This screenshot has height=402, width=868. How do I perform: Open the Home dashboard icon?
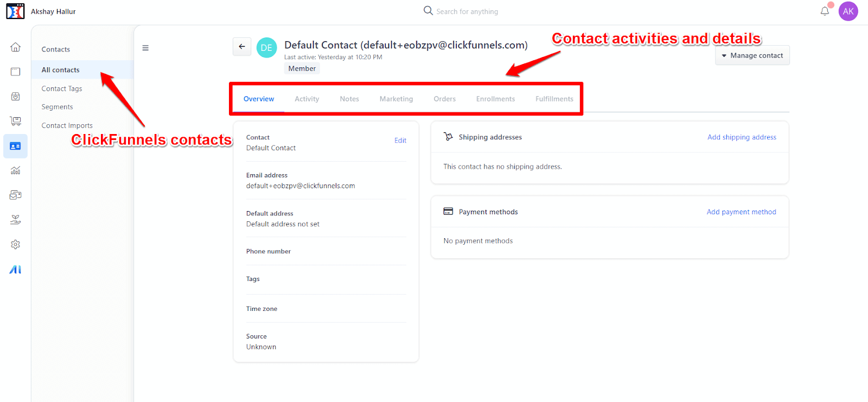pyautogui.click(x=15, y=47)
